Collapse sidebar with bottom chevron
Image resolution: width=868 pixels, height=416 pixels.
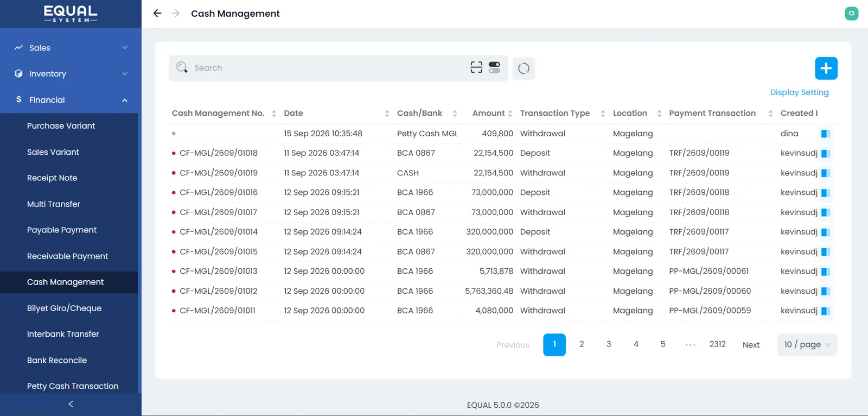click(71, 404)
